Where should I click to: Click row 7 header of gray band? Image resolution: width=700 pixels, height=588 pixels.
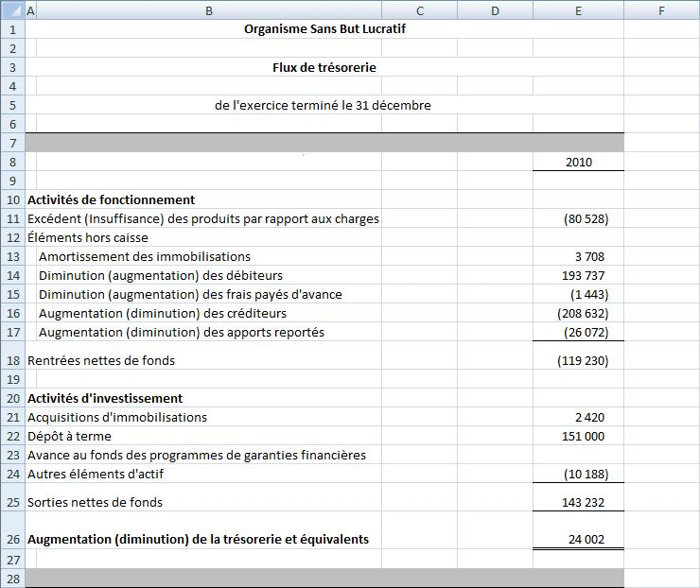(12, 143)
